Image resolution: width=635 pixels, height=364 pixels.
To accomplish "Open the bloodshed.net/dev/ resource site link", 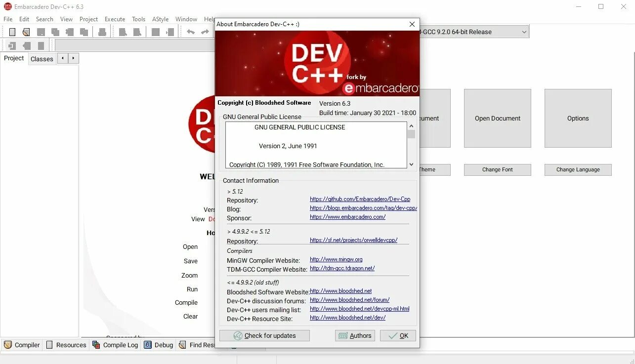I will tap(347, 318).
